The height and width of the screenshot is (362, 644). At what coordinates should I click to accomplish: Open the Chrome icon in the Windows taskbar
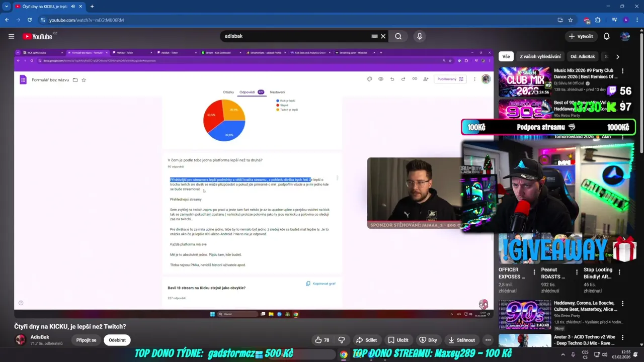tap(344, 354)
